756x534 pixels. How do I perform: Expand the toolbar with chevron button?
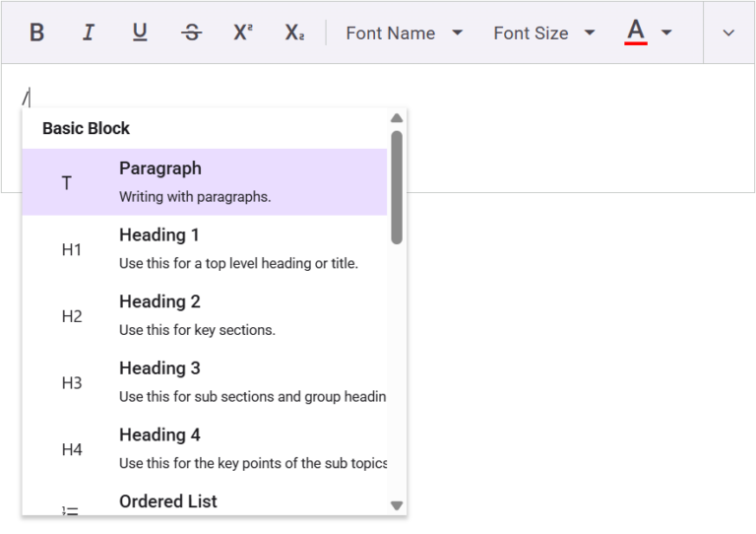728,33
